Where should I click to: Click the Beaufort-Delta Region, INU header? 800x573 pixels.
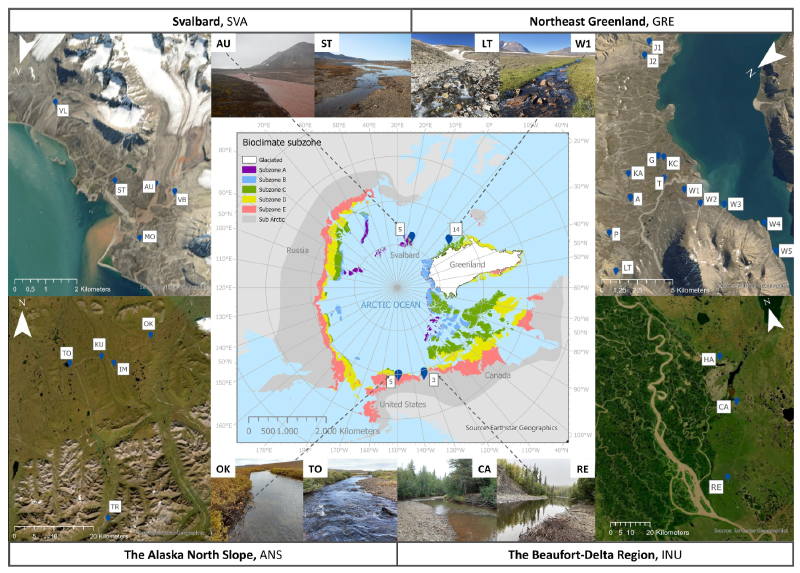point(599,554)
